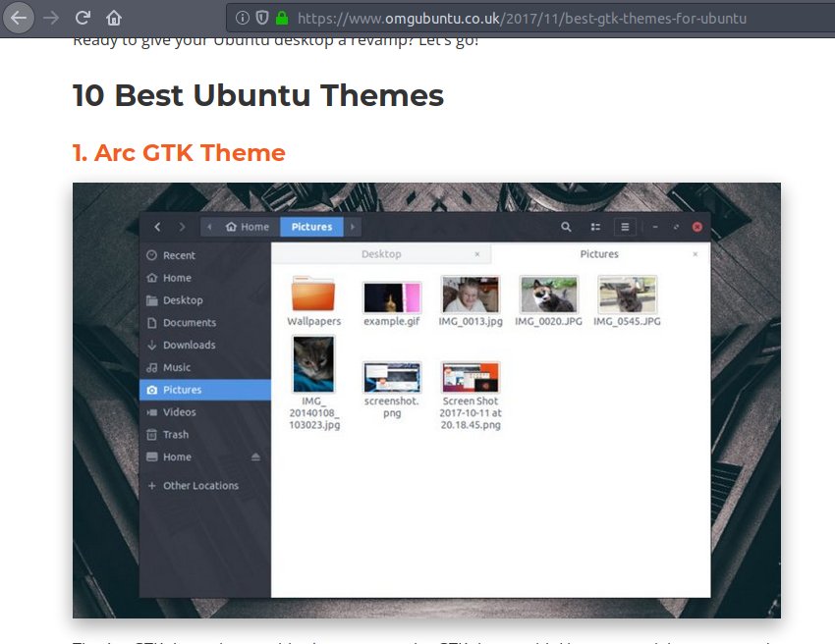Viewport: 835px width, 644px height.
Task: Select the omgubuntu.co.uk URL in address bar
Action: click(x=522, y=18)
